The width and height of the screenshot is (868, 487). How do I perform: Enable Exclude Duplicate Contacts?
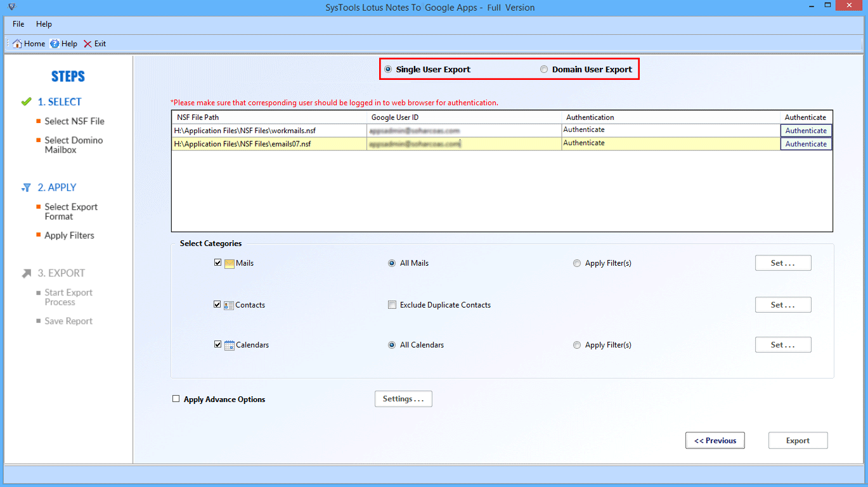click(392, 305)
